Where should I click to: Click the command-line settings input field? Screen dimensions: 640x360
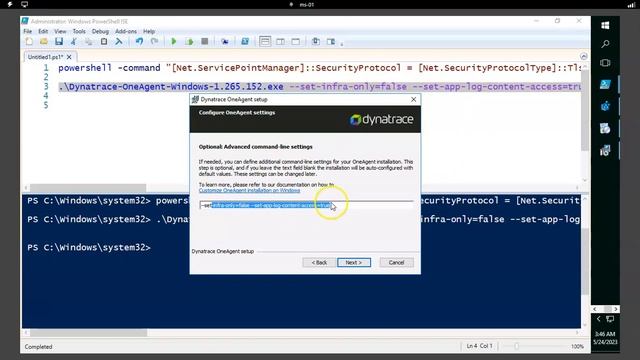coord(306,205)
